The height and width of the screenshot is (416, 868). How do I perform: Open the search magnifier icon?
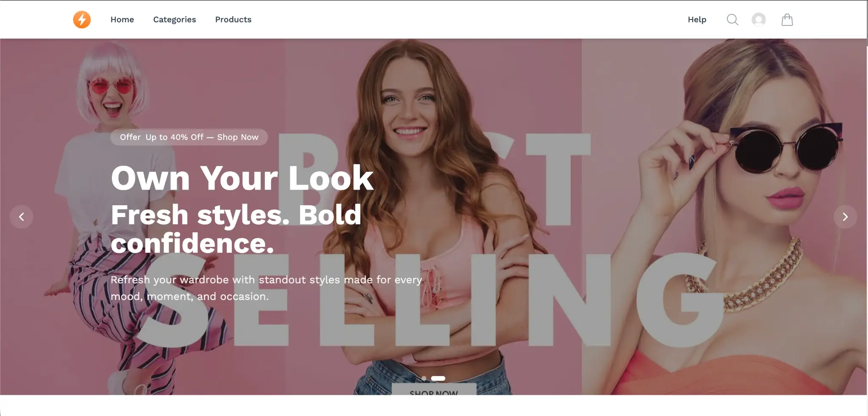(732, 20)
